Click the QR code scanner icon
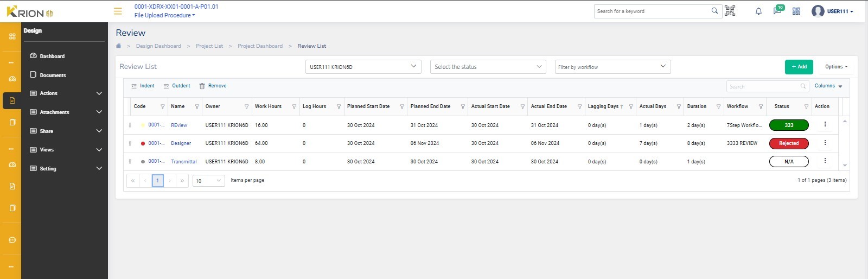Screen dimensions: 868x279 pyautogui.click(x=730, y=11)
